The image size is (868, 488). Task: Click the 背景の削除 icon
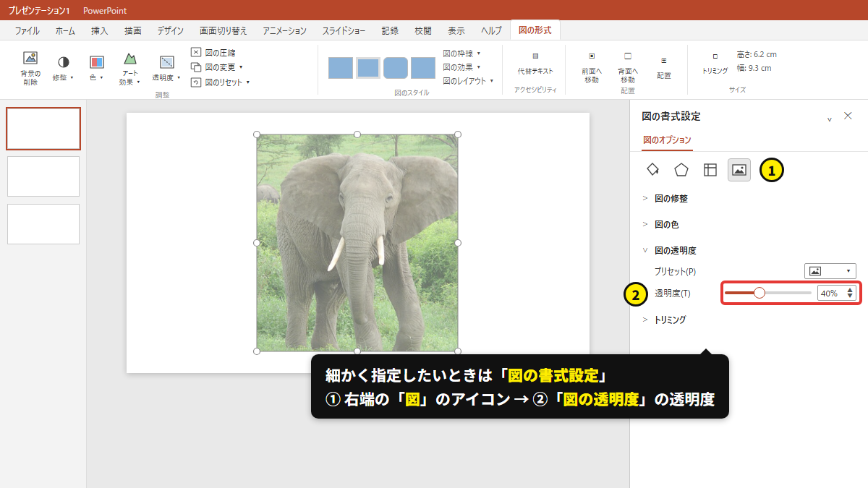point(30,59)
